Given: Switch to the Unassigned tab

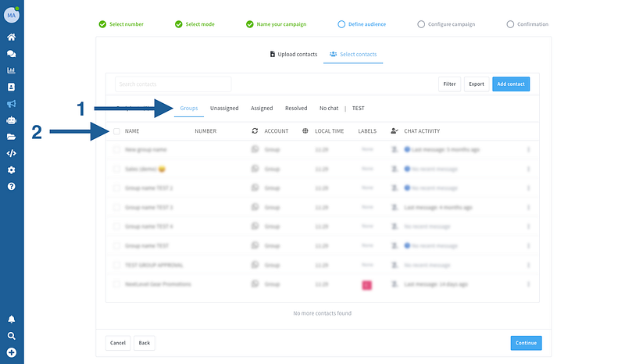Looking at the screenshot, I should pyautogui.click(x=224, y=109).
